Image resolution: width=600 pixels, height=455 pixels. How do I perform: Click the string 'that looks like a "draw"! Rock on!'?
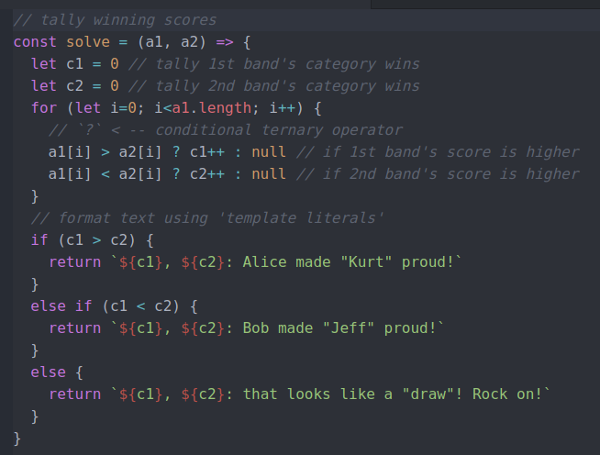393,394
